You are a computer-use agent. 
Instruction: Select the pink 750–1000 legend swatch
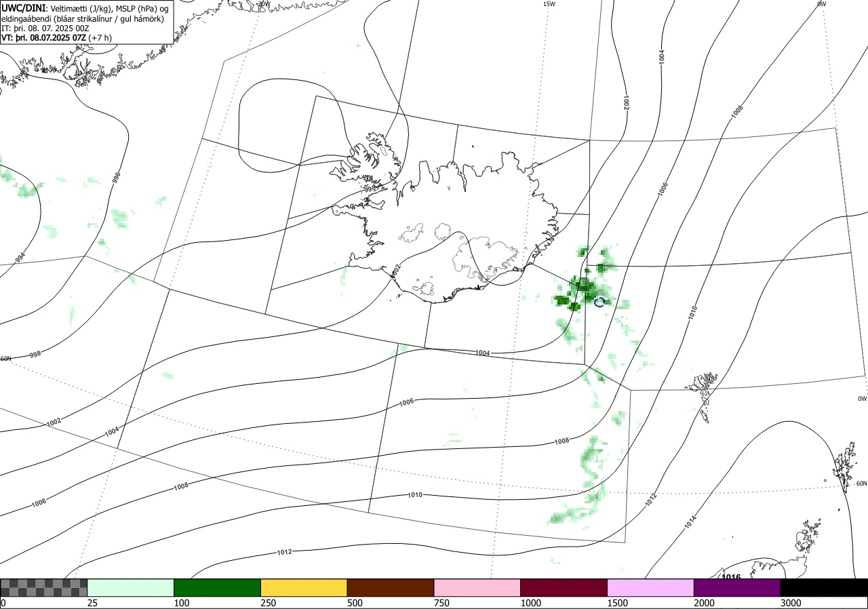pos(477,587)
